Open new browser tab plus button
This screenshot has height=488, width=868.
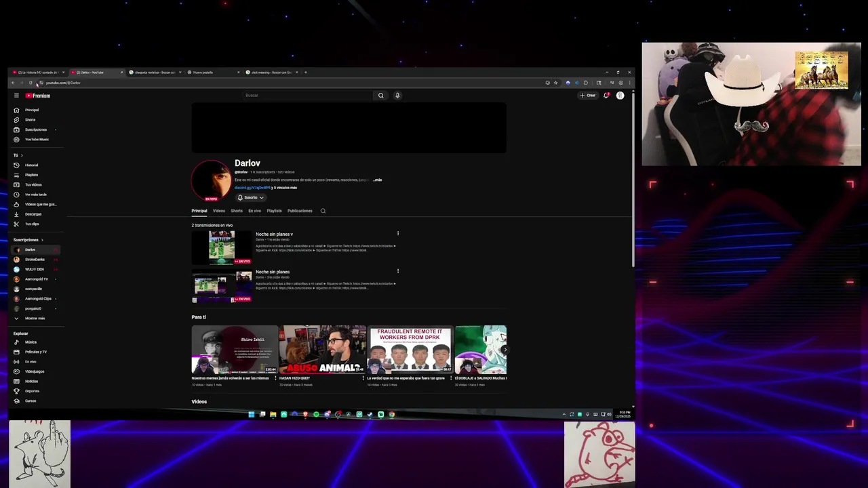pyautogui.click(x=305, y=72)
